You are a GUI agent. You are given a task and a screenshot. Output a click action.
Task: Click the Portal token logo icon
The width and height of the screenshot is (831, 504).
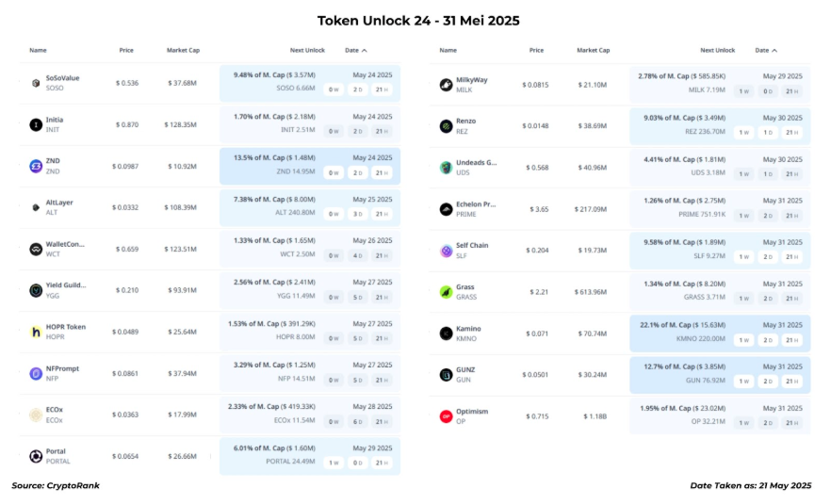(36, 456)
